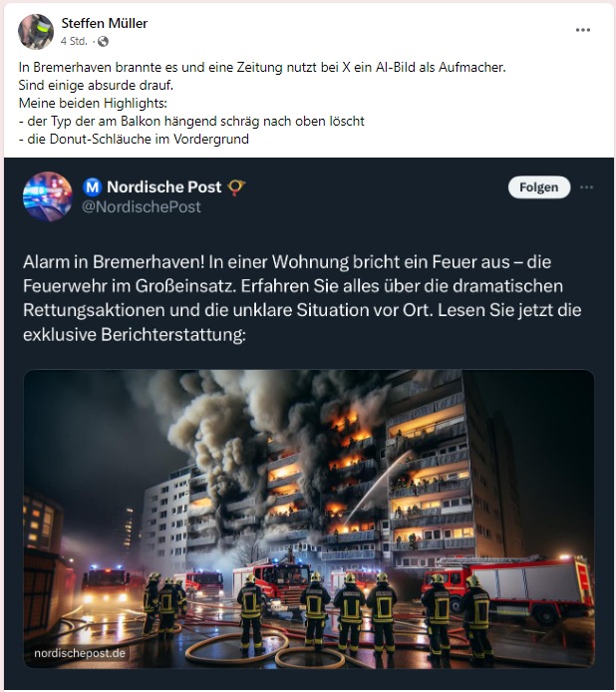This screenshot has height=692, width=616.
Task: Click the water jet spraying the balcony
Action: point(378,488)
